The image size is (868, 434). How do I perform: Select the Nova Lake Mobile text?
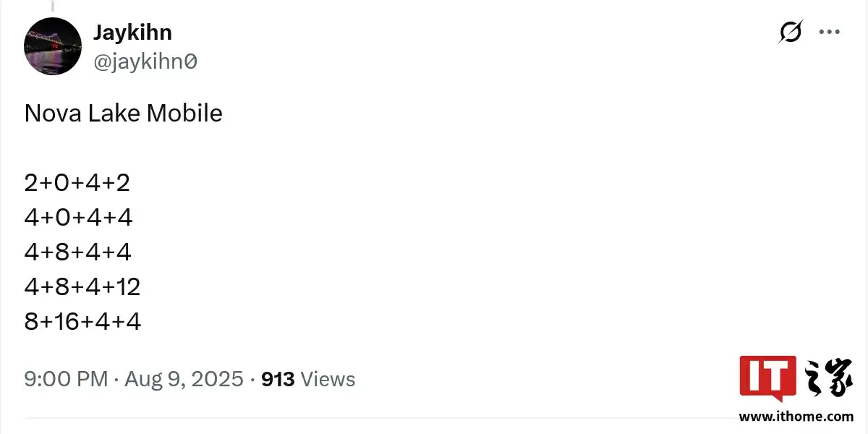click(123, 113)
